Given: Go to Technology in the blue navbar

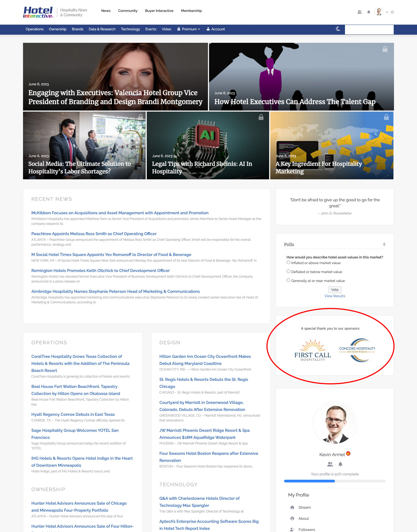Looking at the screenshot, I should point(131,29).
